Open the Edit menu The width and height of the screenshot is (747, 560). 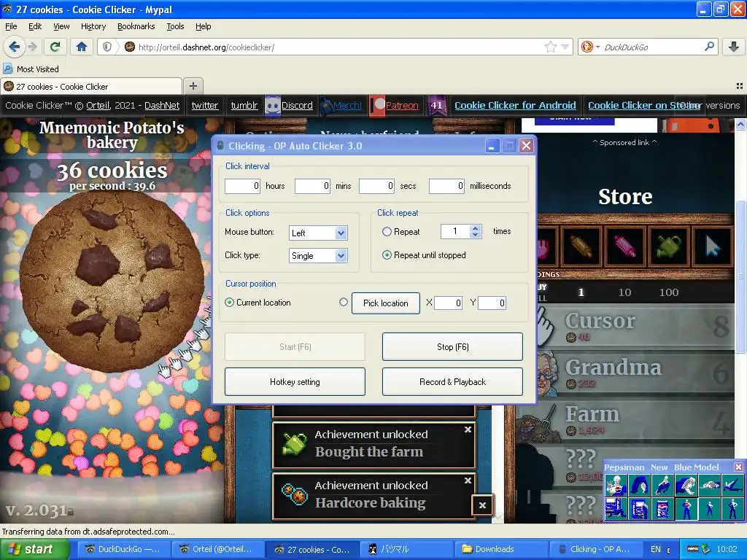(x=35, y=26)
